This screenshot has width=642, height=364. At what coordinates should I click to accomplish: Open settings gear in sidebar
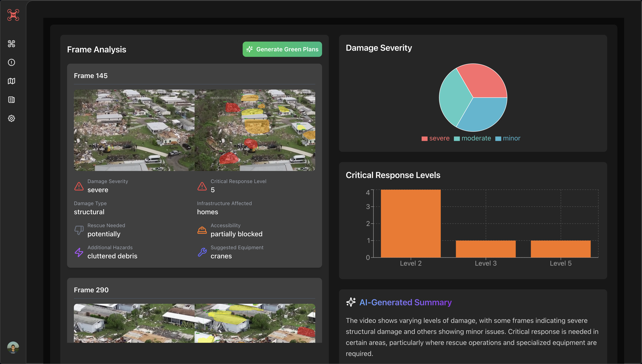pos(11,118)
